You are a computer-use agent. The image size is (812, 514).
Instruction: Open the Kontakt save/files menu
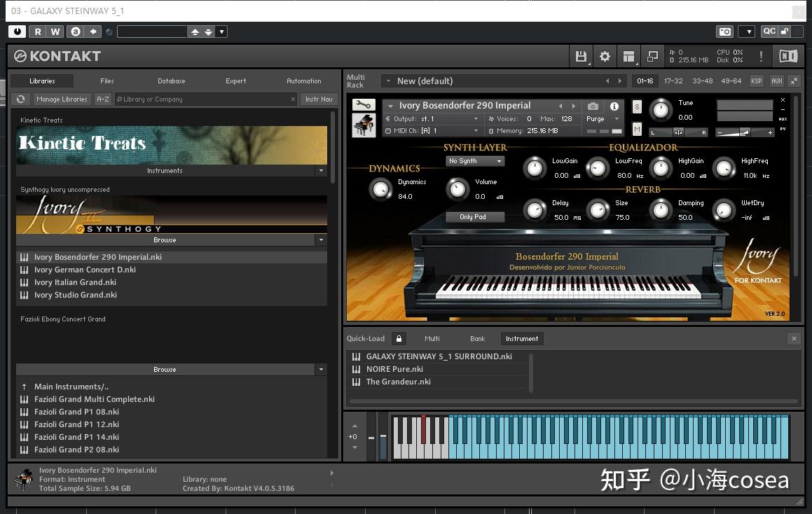click(x=581, y=57)
